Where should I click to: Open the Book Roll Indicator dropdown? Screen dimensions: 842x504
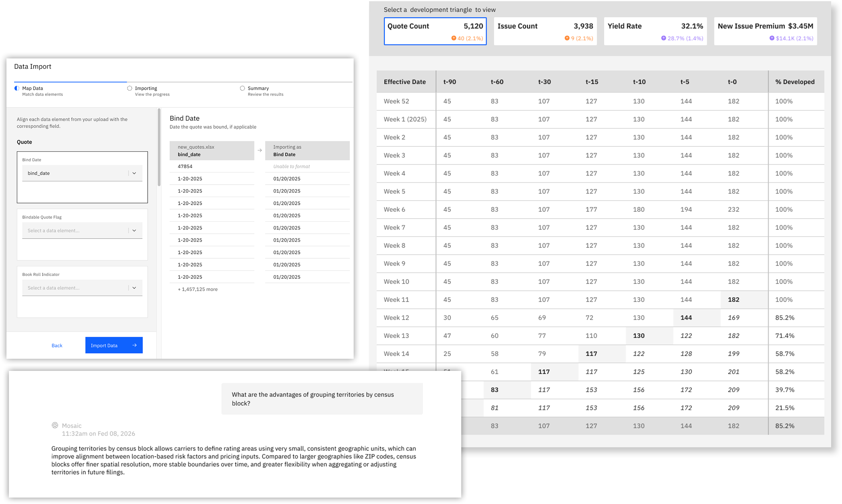[x=82, y=288]
